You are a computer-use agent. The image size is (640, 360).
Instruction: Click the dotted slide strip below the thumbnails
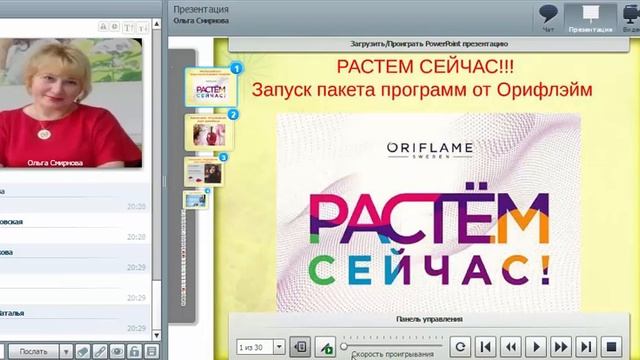[183, 258]
